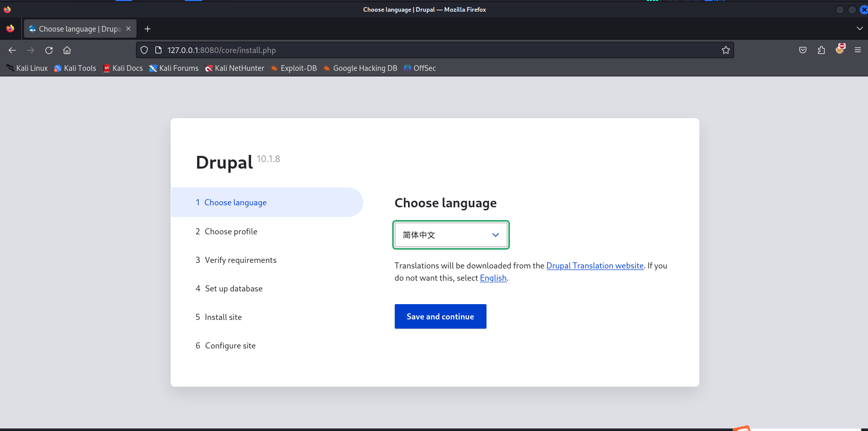List all tabs with the chevron

(859, 29)
